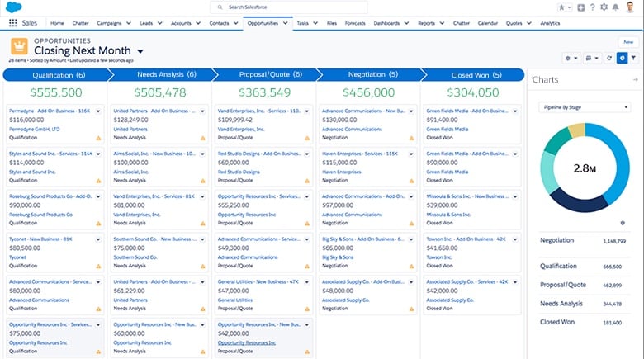Open the Closing Next Month list view dropdown
The image size is (644, 359).
click(x=140, y=51)
